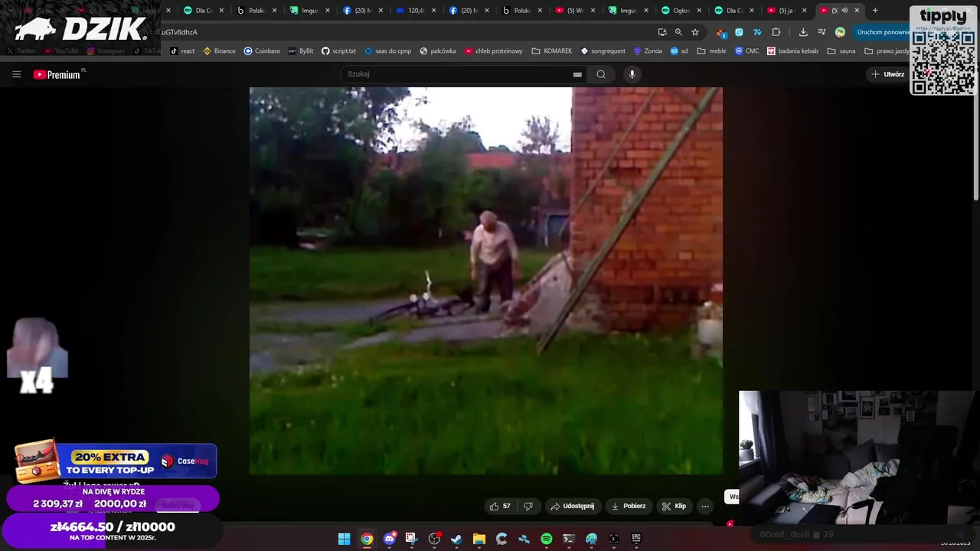Open Epic Games Launcher from taskbar
This screenshot has width=980, height=551.
point(636,539)
